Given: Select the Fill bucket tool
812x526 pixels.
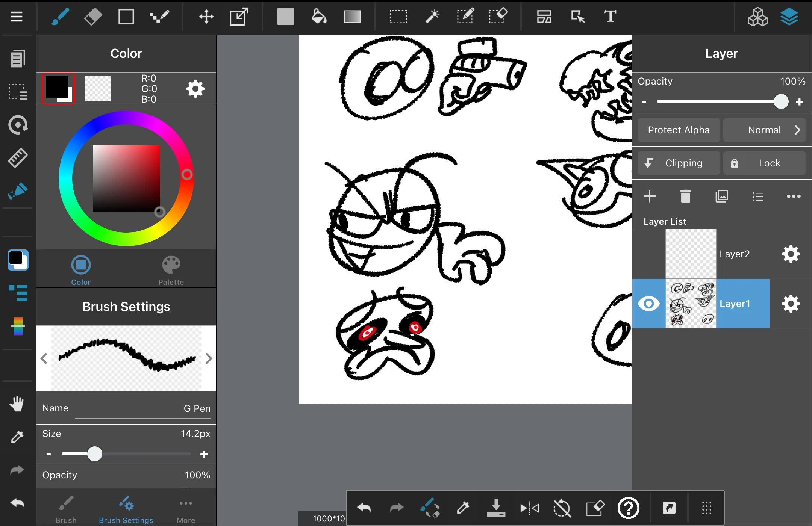Looking at the screenshot, I should 318,17.
